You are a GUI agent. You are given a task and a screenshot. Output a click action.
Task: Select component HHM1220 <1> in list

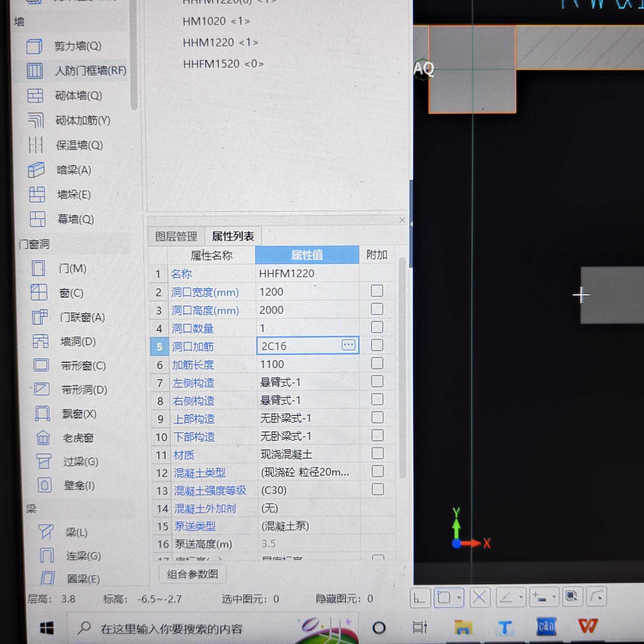221,42
